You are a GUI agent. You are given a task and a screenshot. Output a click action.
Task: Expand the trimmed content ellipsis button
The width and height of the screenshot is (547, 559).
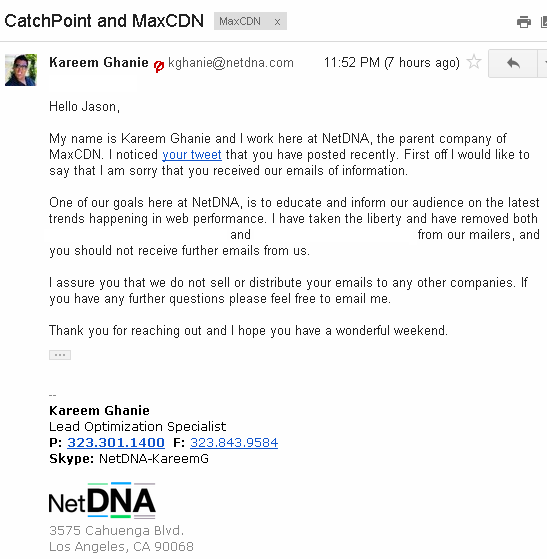pos(60,355)
